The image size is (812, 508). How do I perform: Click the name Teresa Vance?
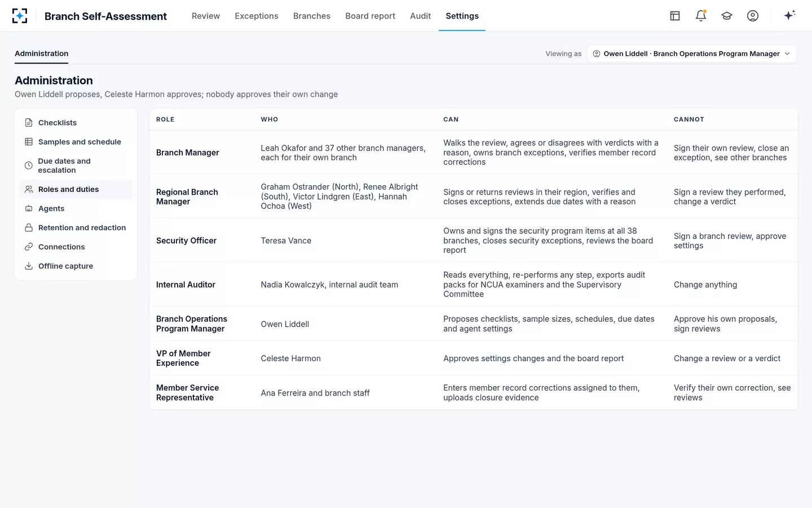286,240
